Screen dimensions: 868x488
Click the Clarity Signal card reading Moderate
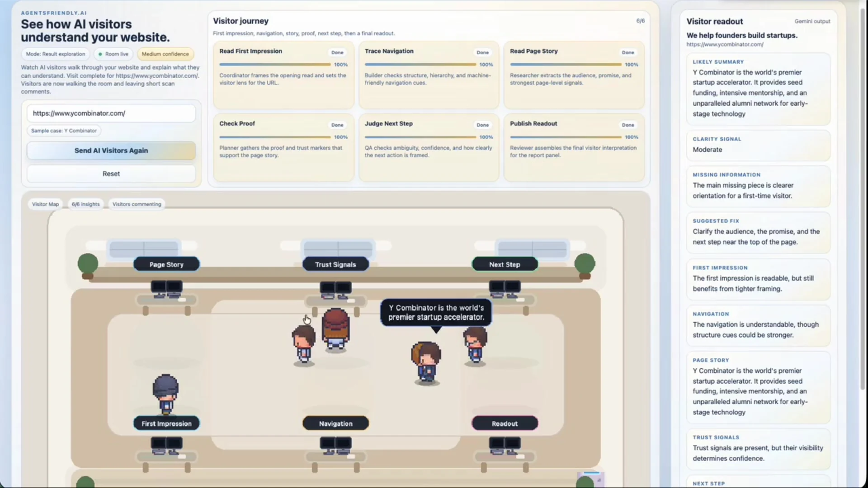(x=758, y=145)
